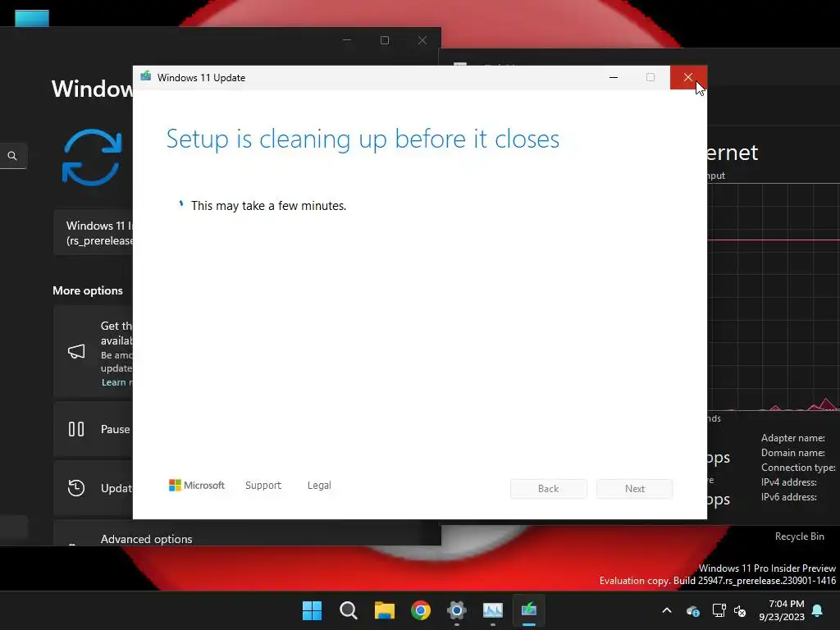Click the Back button in setup
The width and height of the screenshot is (840, 630).
(x=548, y=489)
